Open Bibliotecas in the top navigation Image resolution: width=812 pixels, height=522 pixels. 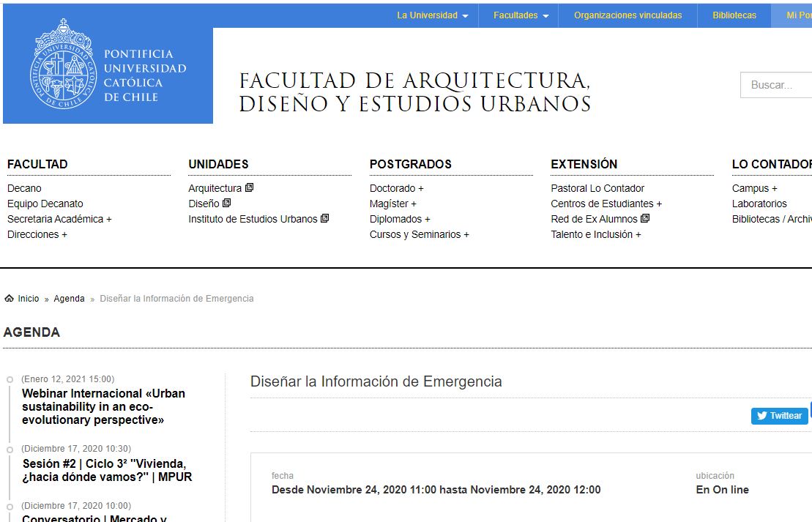pos(734,15)
